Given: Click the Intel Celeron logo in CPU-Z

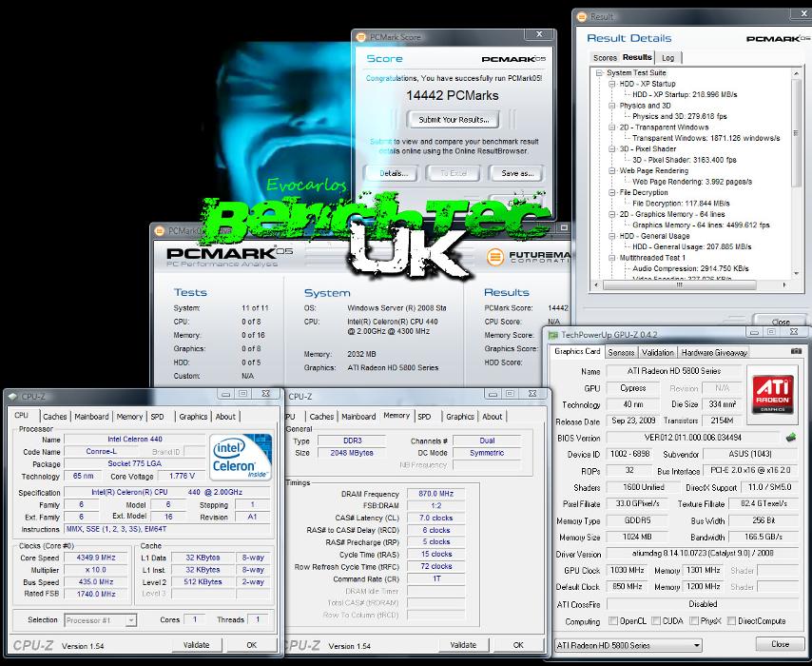Looking at the screenshot, I should [241, 457].
